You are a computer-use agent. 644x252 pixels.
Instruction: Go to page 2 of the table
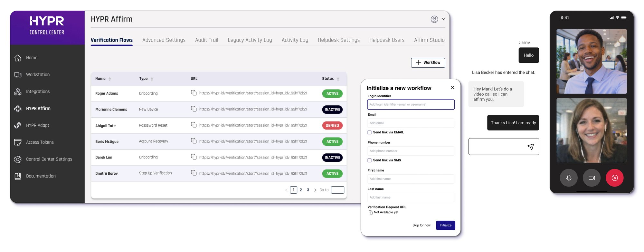(x=301, y=190)
